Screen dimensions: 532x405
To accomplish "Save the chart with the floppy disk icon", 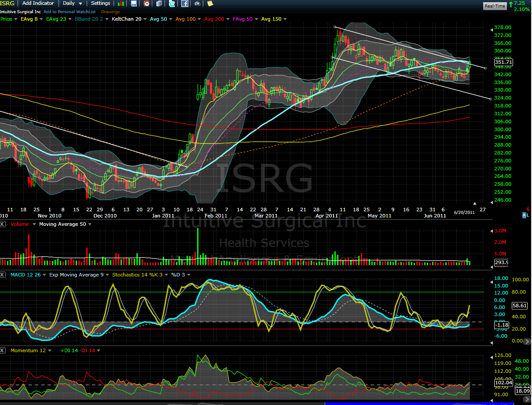I will pos(134,4).
